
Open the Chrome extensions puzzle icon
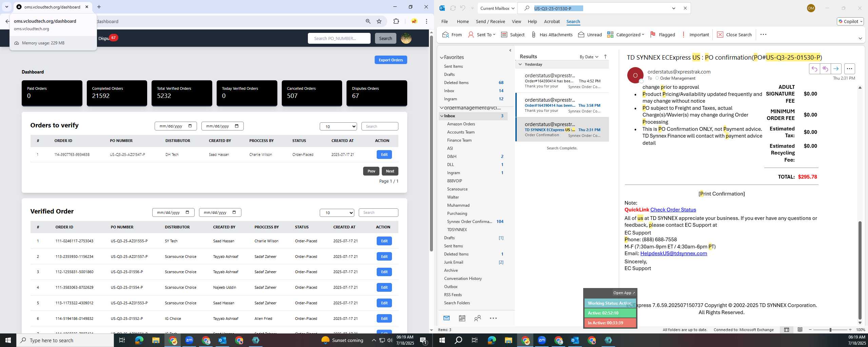[396, 21]
